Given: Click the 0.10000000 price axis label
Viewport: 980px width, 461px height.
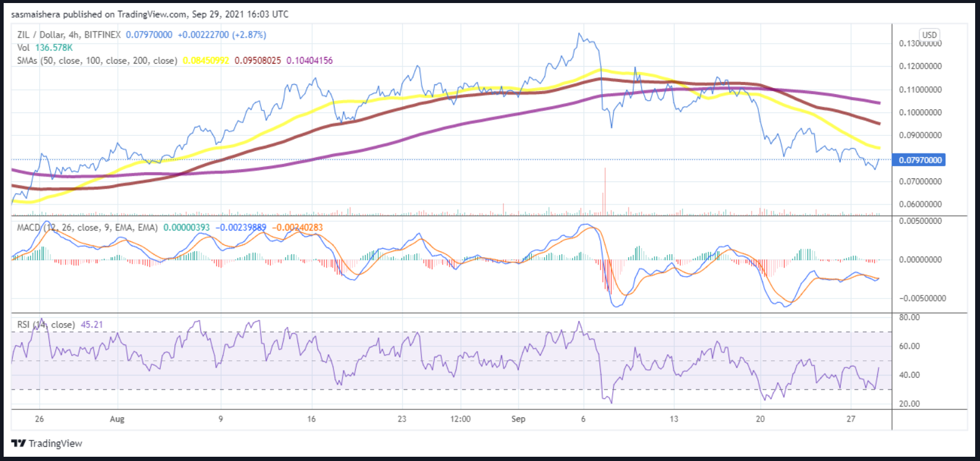Looking at the screenshot, I should tap(920, 112).
